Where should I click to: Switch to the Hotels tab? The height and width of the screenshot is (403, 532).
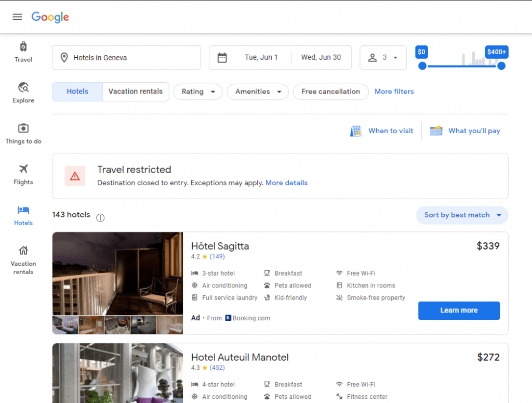77,92
